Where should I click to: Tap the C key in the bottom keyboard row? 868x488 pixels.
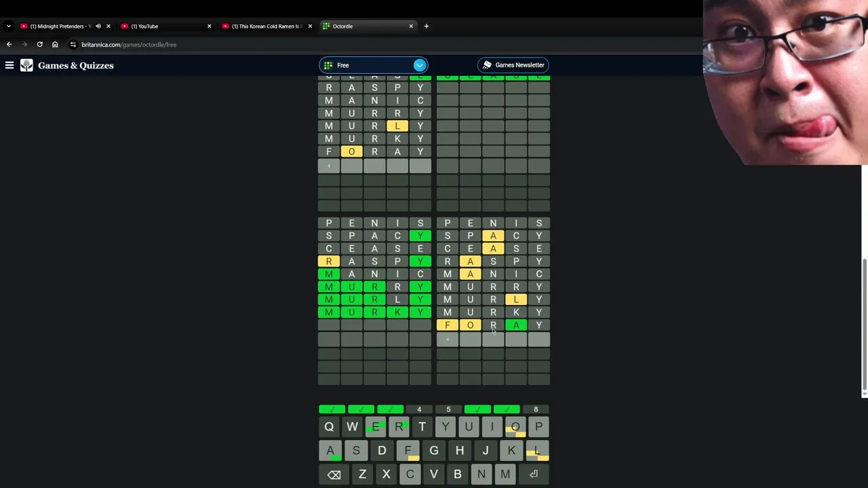410,474
